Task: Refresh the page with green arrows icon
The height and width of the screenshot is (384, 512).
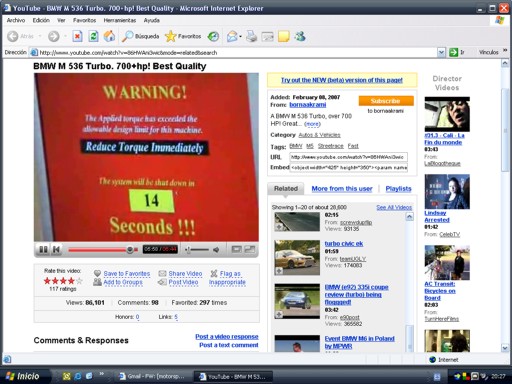Action: pyautogui.click(x=93, y=36)
